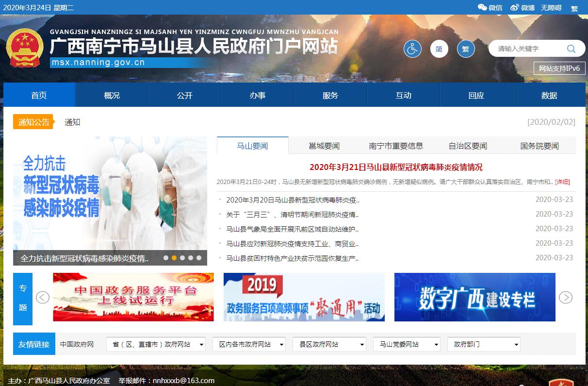This screenshot has height=386, width=588.
Task: Open 公开 navigation item
Action: tap(185, 95)
